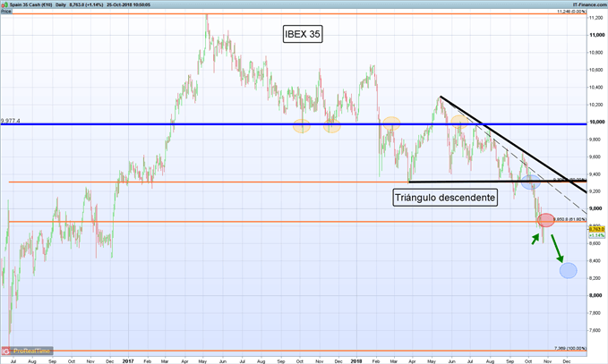Click the 11,248 (0.00%) Fibonacci level label
This screenshot has height=364, width=608.
pos(571,12)
